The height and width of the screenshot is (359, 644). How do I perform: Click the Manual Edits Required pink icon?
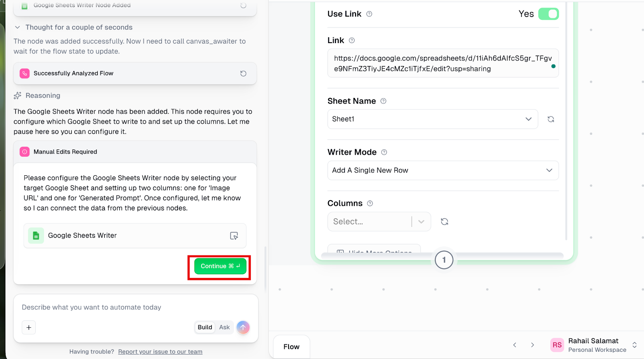(25, 152)
